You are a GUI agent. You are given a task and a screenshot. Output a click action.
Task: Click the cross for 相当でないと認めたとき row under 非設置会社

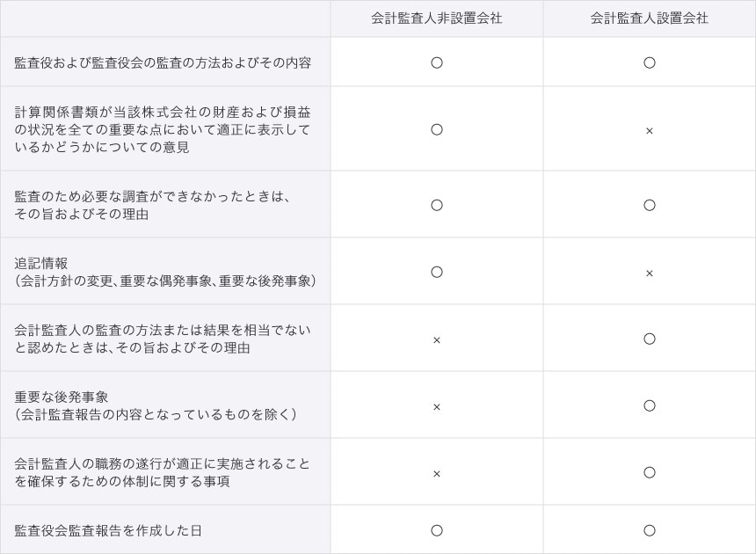436,340
